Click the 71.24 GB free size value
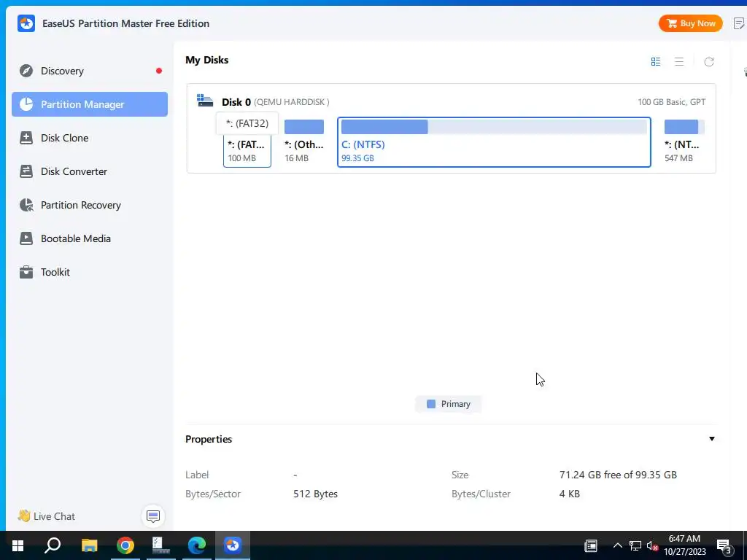747x560 pixels. (618, 475)
